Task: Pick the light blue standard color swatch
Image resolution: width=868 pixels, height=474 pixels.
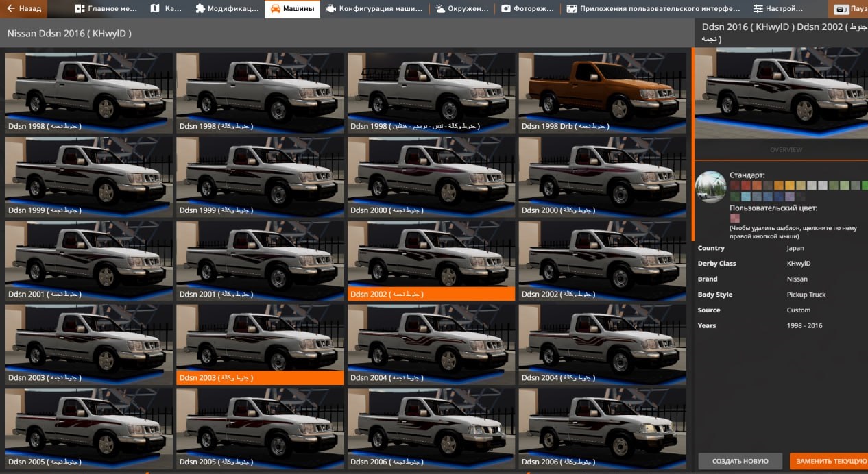Action: click(746, 197)
